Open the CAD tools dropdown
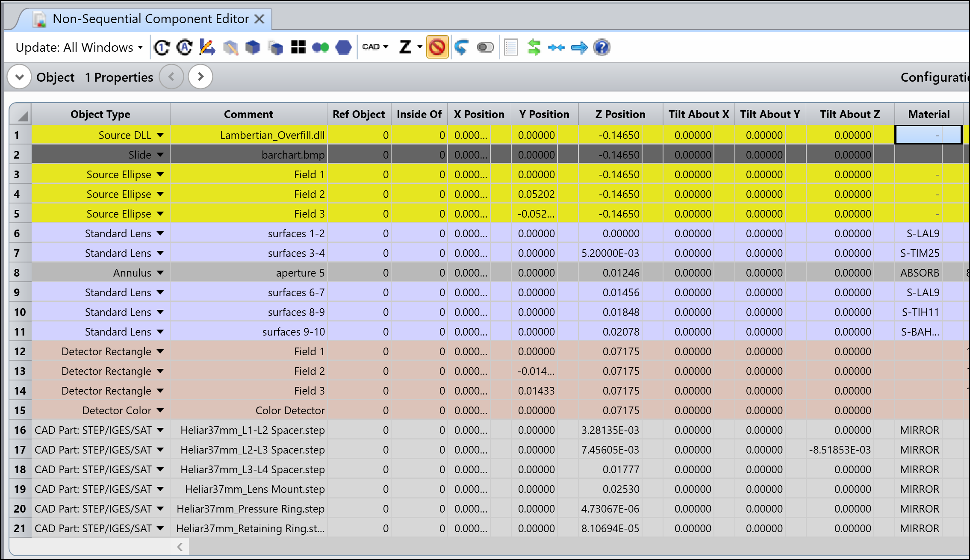This screenshot has width=970, height=560. (x=375, y=47)
